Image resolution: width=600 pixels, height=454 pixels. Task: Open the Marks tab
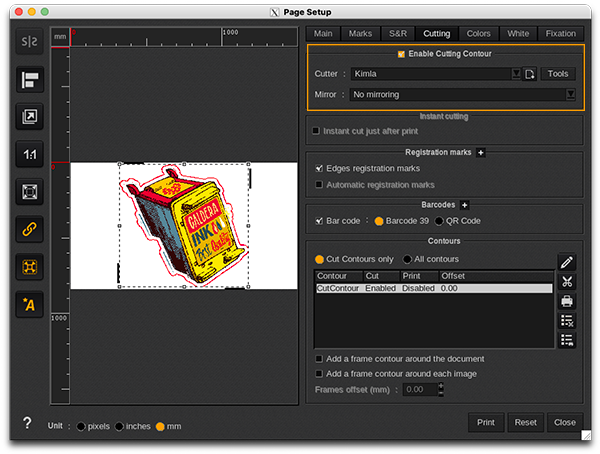click(360, 33)
